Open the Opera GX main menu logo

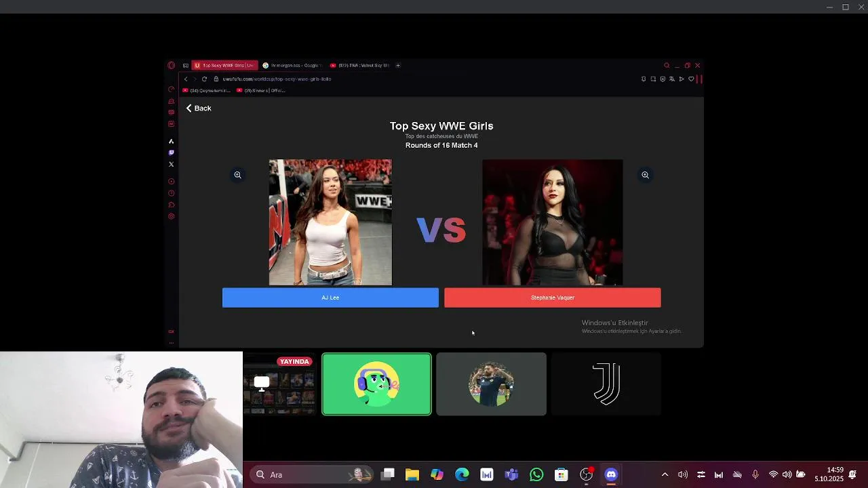[x=171, y=66]
